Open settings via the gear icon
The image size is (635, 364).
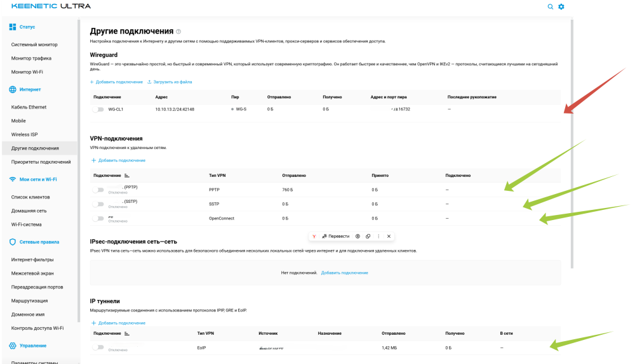coord(561,6)
